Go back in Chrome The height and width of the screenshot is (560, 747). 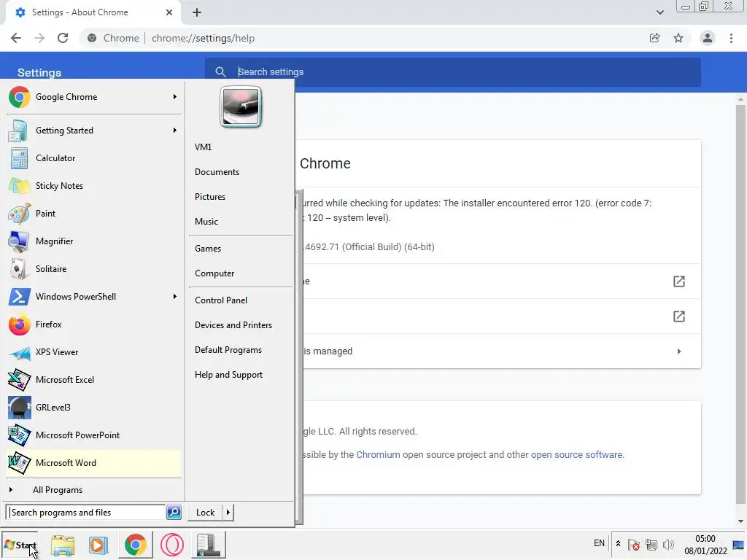16,38
